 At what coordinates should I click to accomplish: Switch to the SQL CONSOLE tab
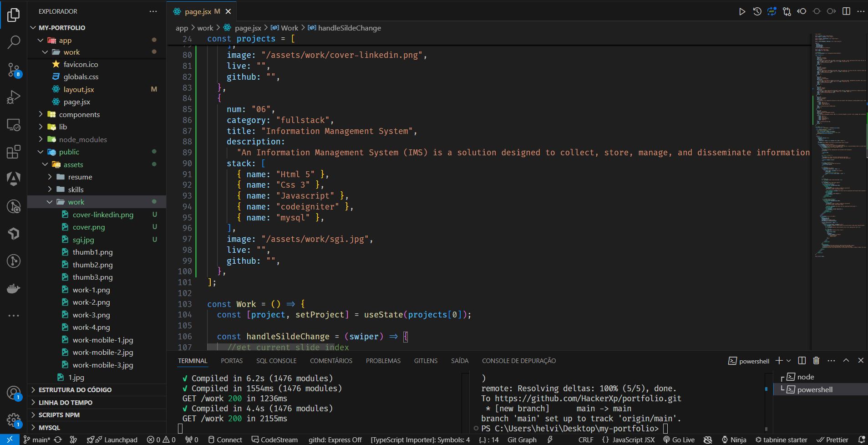(276, 361)
